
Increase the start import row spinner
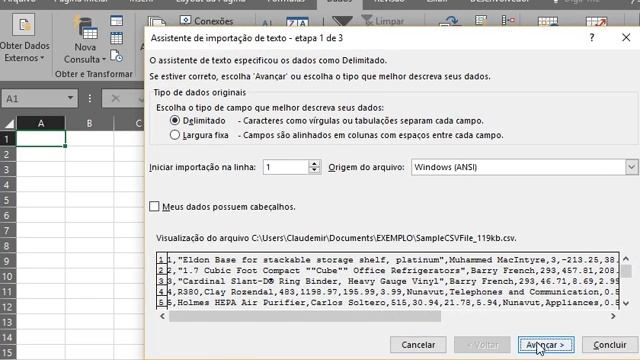pyautogui.click(x=314, y=163)
